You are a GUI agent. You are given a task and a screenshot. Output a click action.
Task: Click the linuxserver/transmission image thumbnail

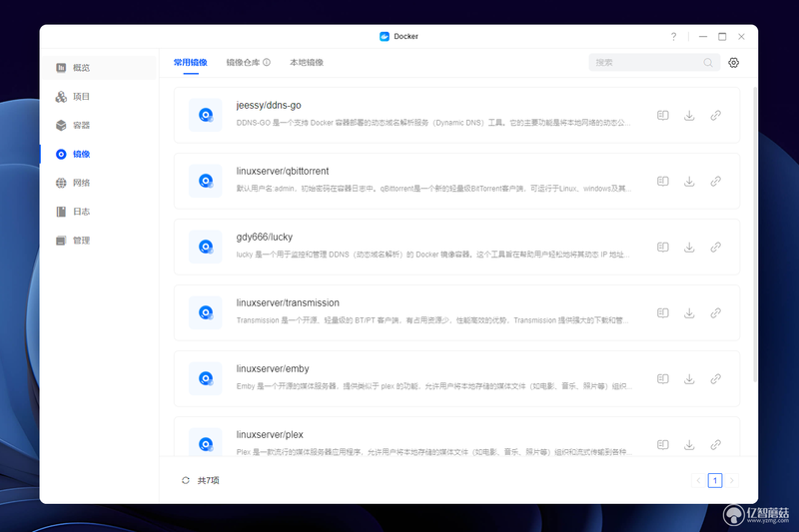[206, 312]
